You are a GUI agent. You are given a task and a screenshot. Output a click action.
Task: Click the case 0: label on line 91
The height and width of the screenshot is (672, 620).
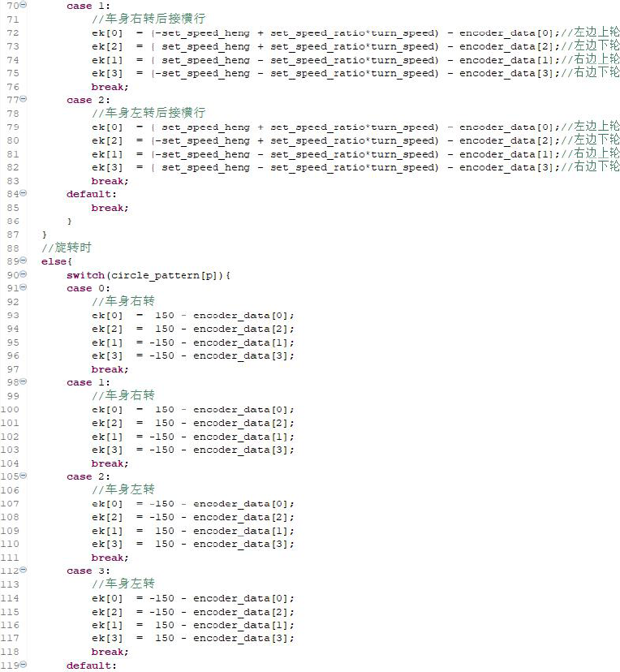(x=88, y=288)
